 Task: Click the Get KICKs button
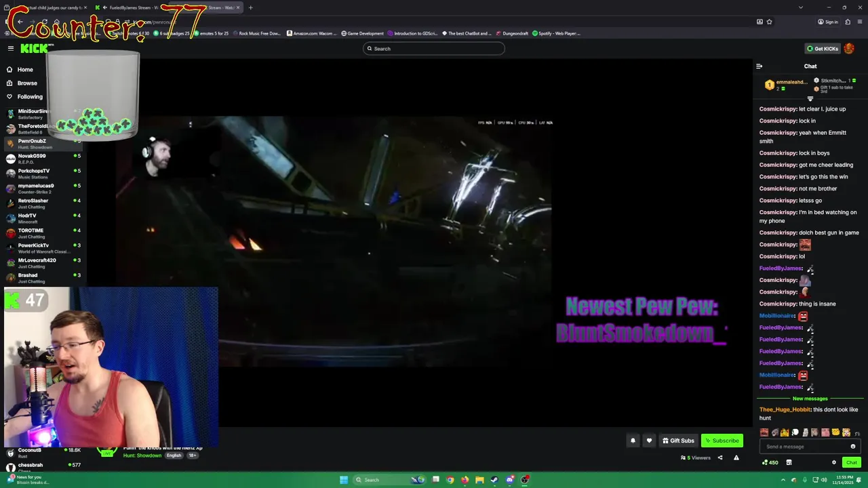click(x=822, y=48)
